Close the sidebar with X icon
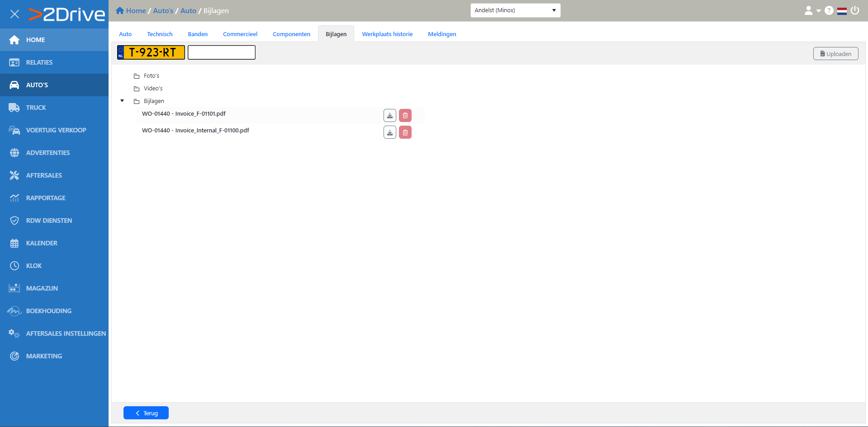868x427 pixels. pos(14,14)
